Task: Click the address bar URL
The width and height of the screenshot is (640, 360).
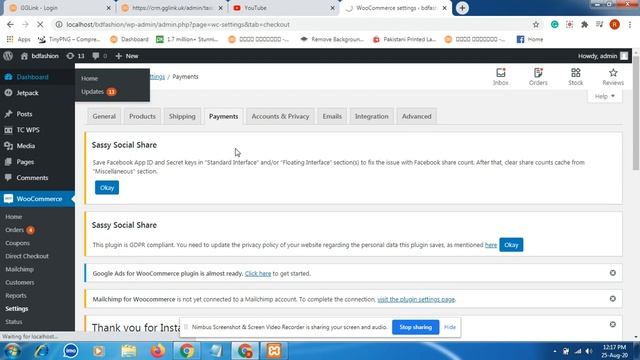Action: tap(178, 24)
